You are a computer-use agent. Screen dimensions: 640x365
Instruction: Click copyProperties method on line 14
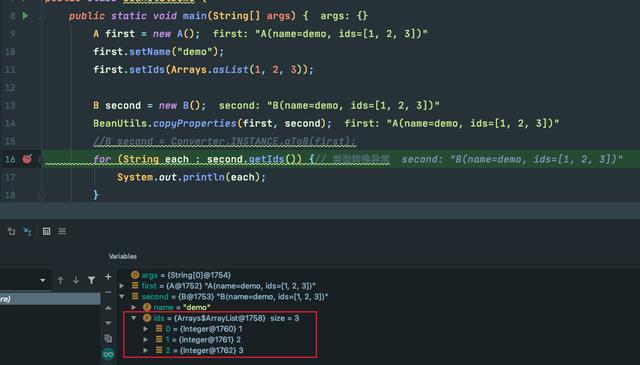pyautogui.click(x=194, y=124)
